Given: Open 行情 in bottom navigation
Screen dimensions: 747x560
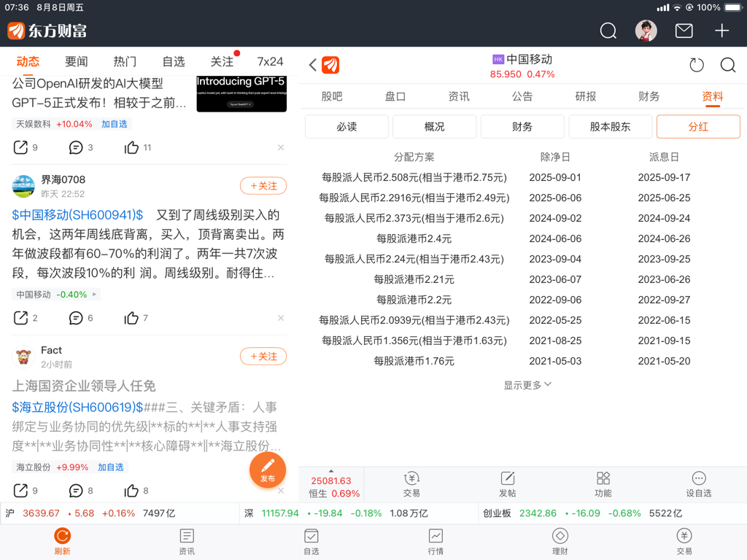Looking at the screenshot, I should coord(436,542).
